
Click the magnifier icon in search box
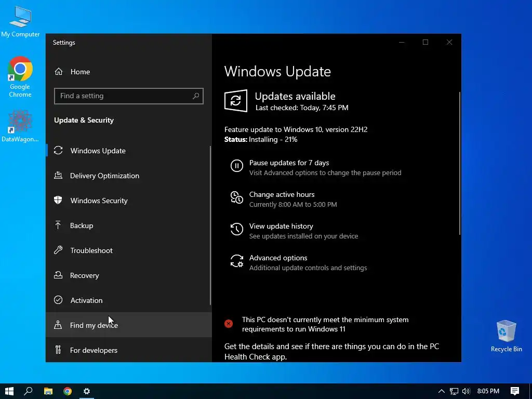click(x=196, y=96)
